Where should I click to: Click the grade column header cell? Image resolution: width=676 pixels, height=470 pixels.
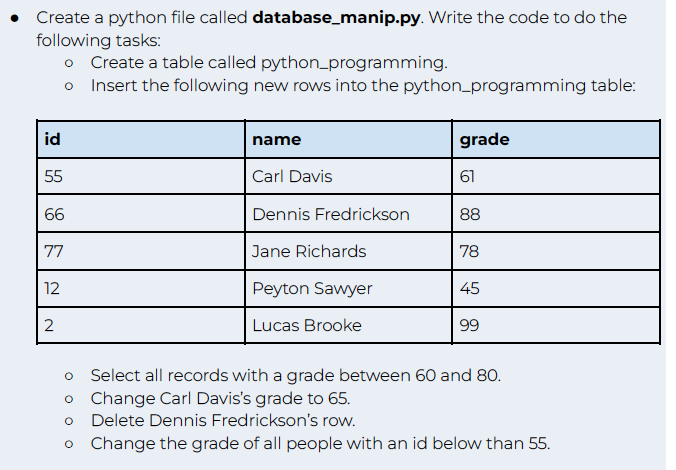click(x=556, y=139)
